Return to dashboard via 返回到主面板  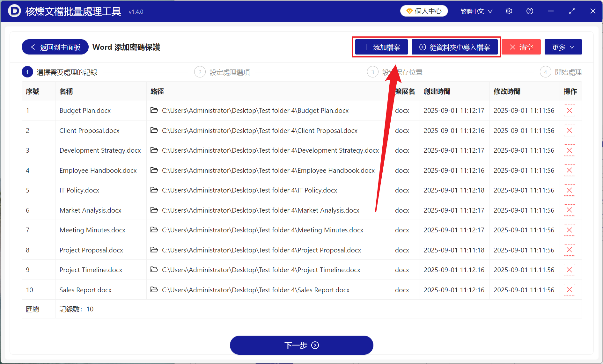[55, 47]
